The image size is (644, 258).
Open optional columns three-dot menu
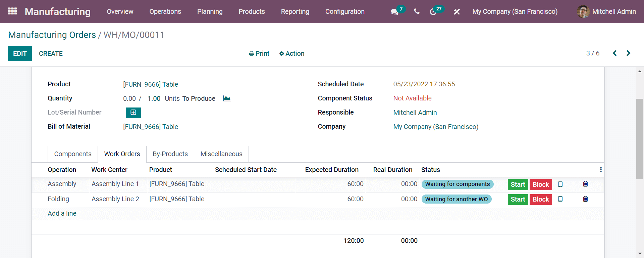pyautogui.click(x=601, y=170)
